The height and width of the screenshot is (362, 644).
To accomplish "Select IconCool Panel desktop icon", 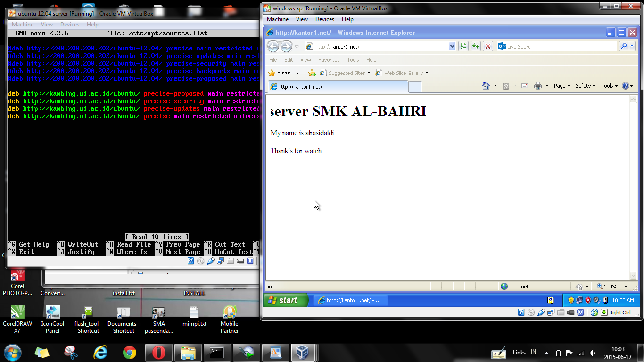I will (x=52, y=320).
